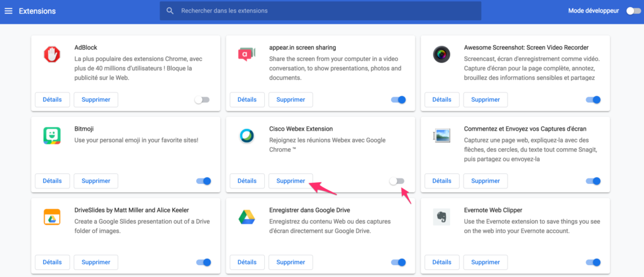Click the appear.in screen sharing icon
The width and height of the screenshot is (644, 277).
point(247,54)
